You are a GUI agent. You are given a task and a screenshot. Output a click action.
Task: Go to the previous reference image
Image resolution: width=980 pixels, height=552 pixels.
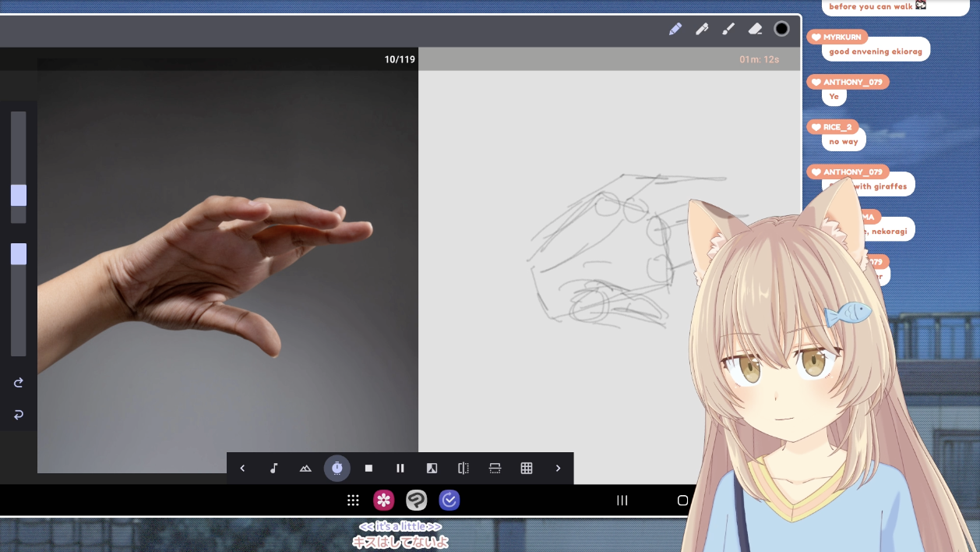point(242,469)
